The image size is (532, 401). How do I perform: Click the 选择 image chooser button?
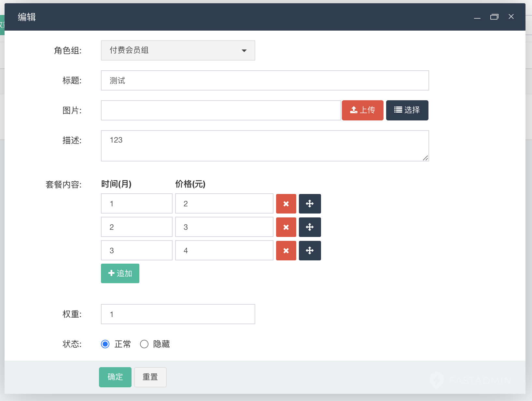pyautogui.click(x=407, y=110)
